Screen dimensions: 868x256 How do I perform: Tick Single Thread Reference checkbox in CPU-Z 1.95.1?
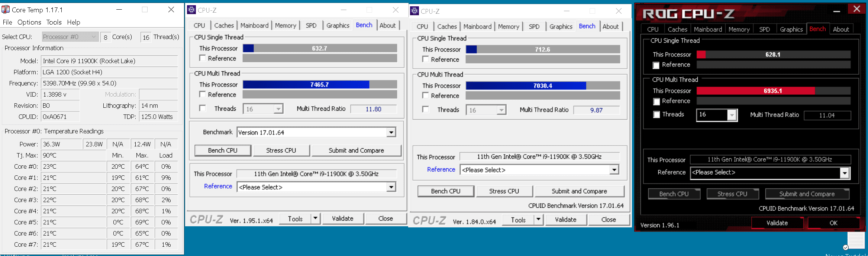pos(203,58)
